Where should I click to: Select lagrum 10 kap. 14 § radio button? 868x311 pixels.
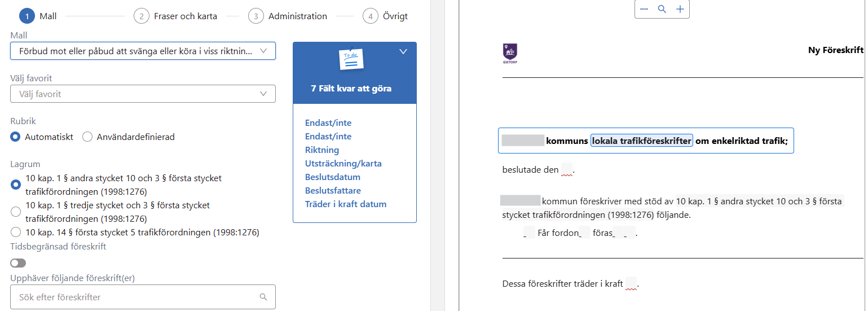click(x=16, y=232)
